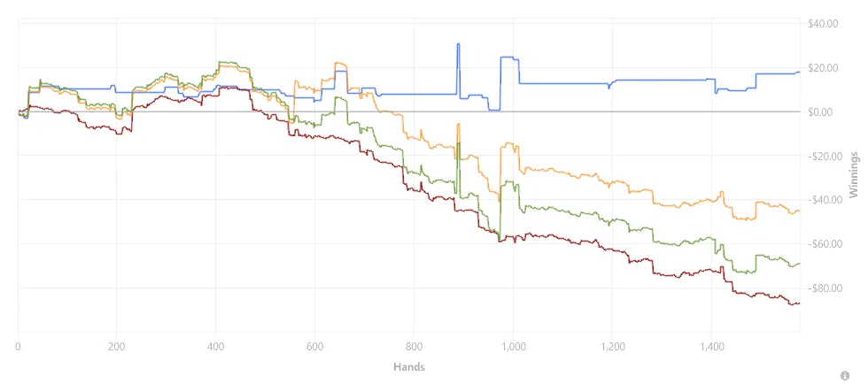Select the 400 hands tick label
The height and width of the screenshot is (384, 868).
(x=215, y=348)
